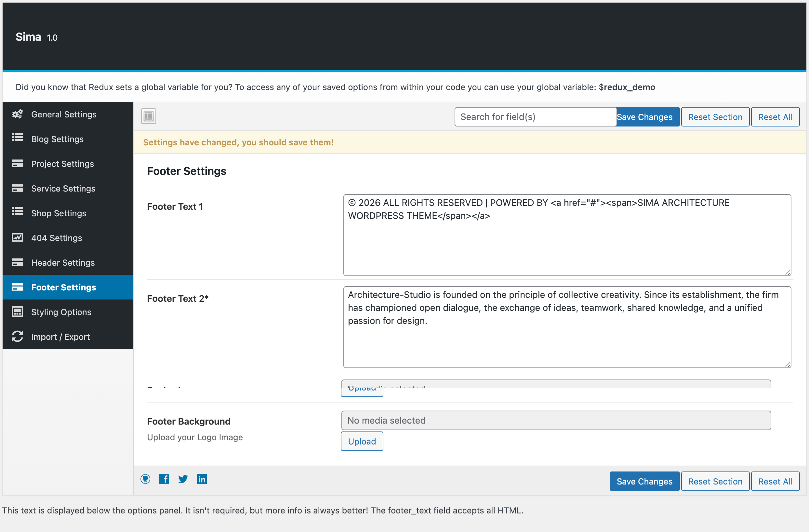This screenshot has width=809, height=532.
Task: Click bottom Reset Section button
Action: click(x=715, y=481)
